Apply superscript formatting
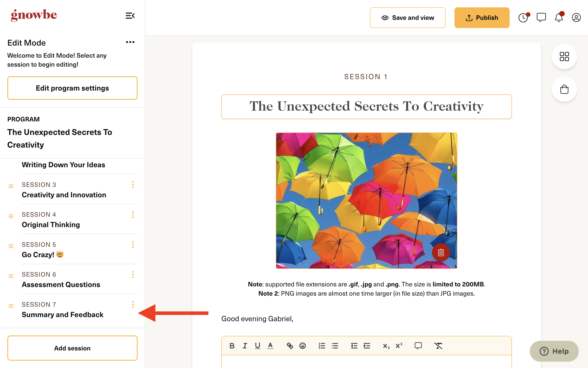 coord(399,346)
